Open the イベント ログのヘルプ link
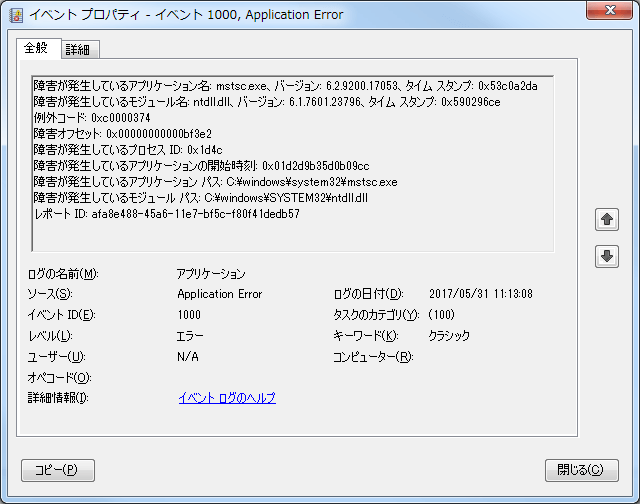Image resolution: width=640 pixels, height=504 pixels. 226,398
